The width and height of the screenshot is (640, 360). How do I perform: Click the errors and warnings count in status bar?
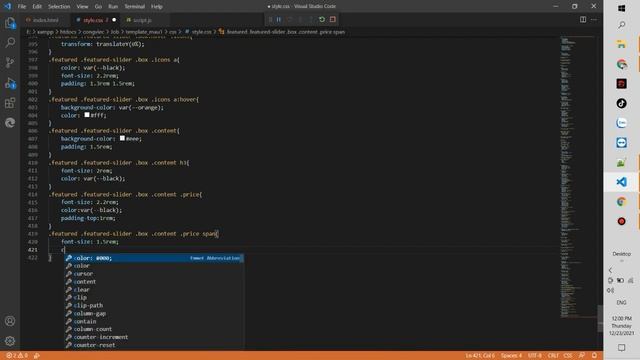pos(17,356)
